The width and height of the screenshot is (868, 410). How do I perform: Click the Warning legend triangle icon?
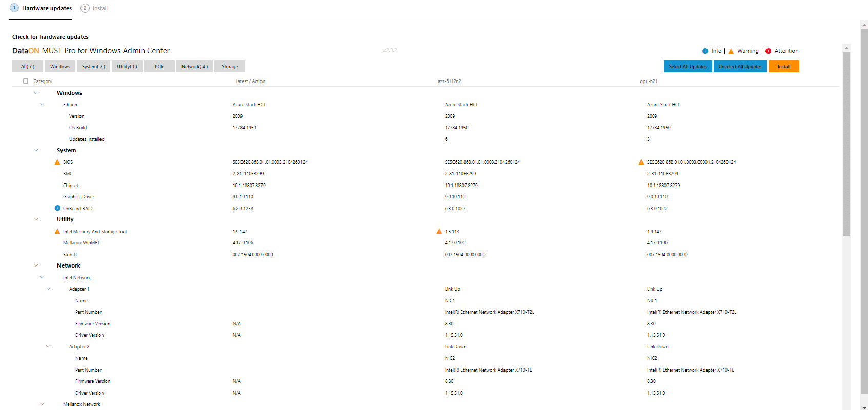click(731, 51)
